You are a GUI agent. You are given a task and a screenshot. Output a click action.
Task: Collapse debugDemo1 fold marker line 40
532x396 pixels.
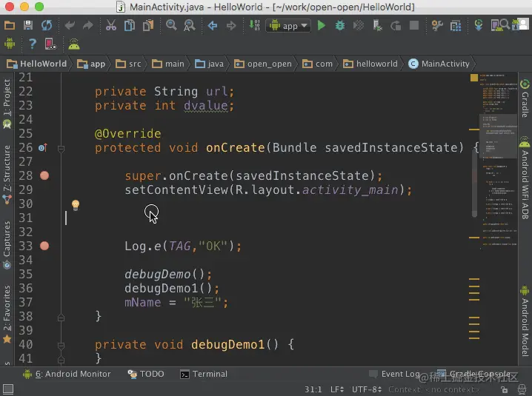click(61, 346)
